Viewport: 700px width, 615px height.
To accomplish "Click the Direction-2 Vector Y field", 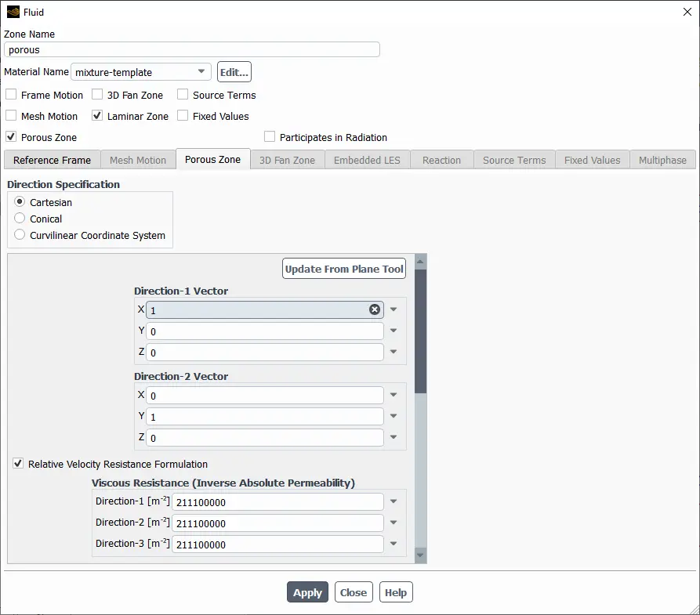I will 265,416.
